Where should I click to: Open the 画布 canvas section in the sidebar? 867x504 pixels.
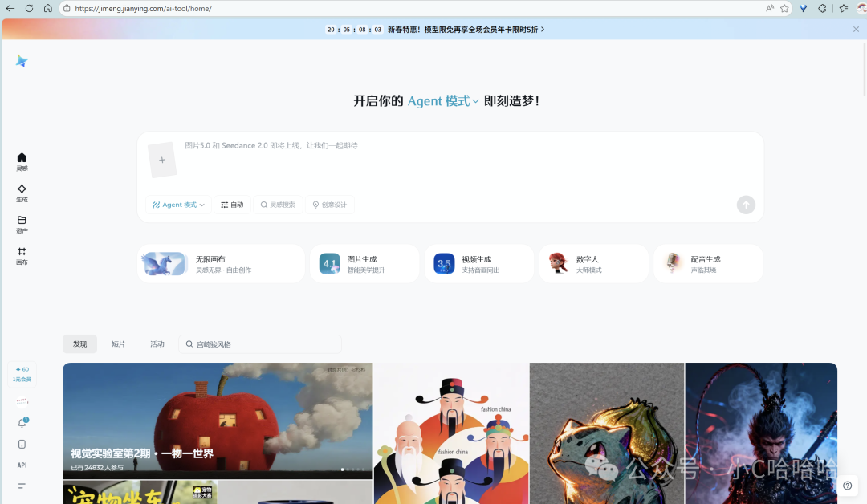22,256
